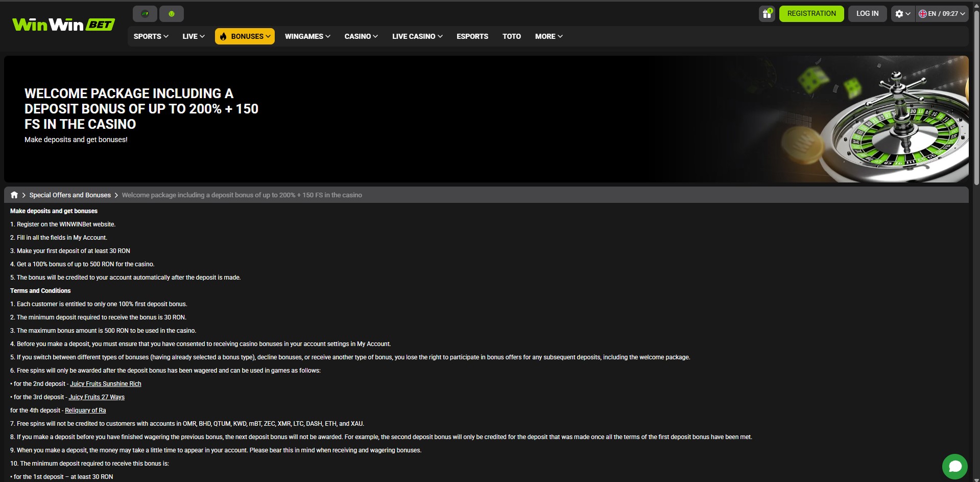Click the welcome package roulette banner
The height and width of the screenshot is (482, 980).
(x=486, y=119)
